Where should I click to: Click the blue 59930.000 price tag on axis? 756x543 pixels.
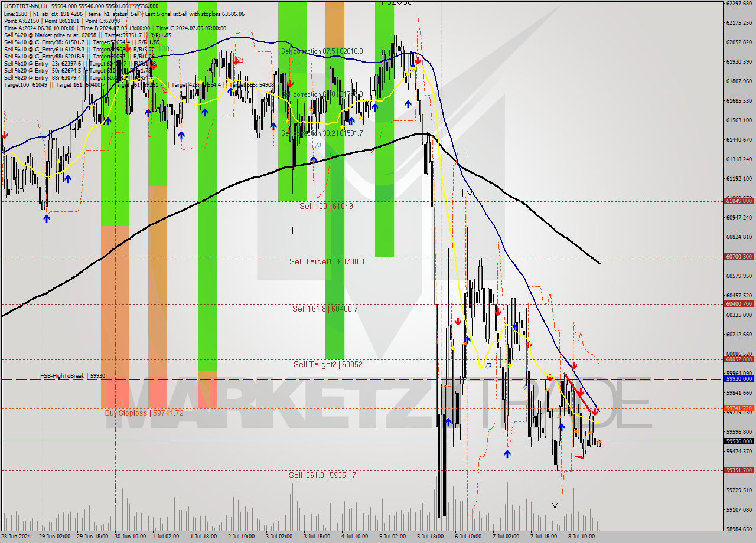point(739,379)
